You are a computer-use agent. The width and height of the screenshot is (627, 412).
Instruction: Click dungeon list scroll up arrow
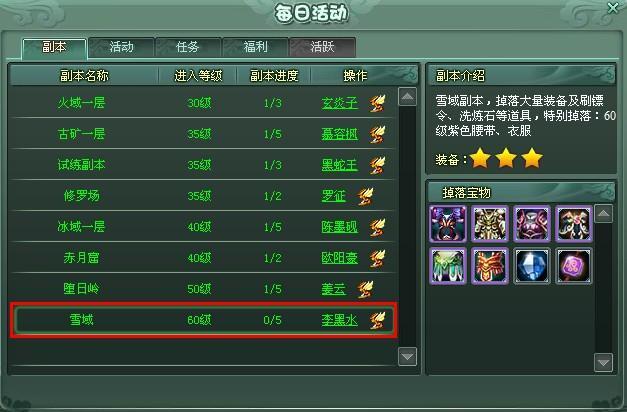pyautogui.click(x=407, y=96)
